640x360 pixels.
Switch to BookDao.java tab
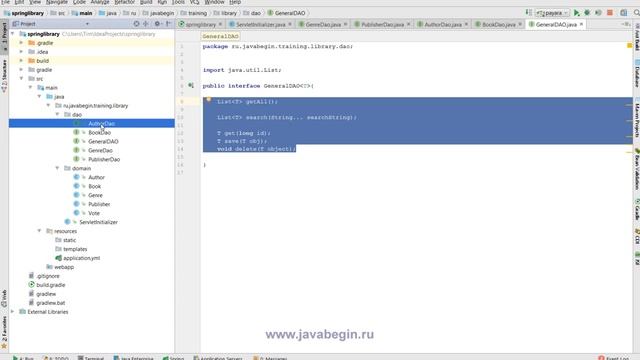(498, 24)
